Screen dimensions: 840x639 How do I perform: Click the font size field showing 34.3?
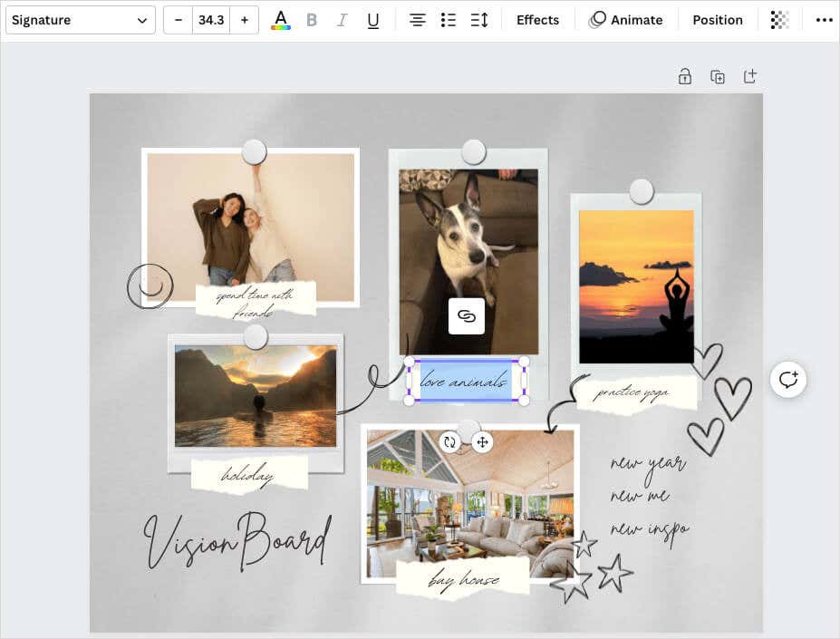tap(211, 20)
